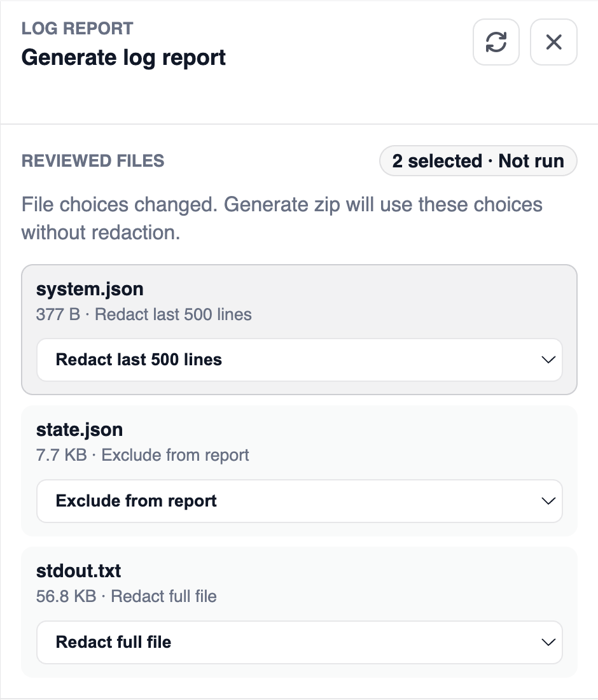Image resolution: width=598 pixels, height=700 pixels.
Task: Click the state.json file name
Action: [80, 430]
